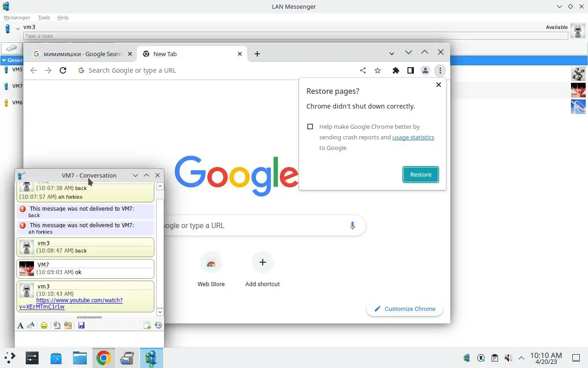Viewport: 588px width, 368px height.
Task: Click the Available status text
Action: point(557,27)
